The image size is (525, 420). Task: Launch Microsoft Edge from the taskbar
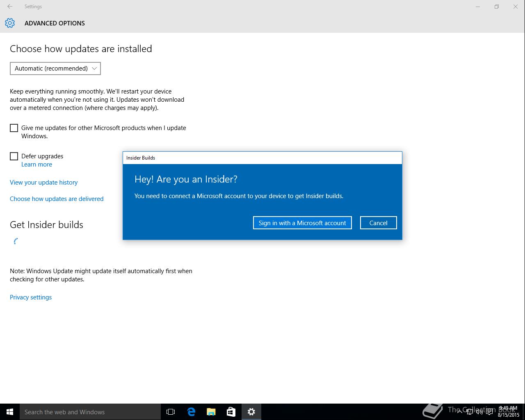tap(191, 412)
